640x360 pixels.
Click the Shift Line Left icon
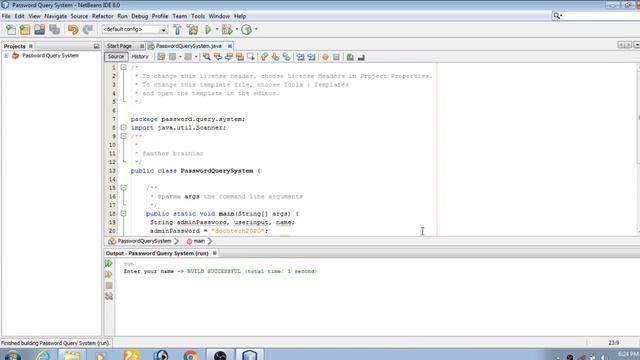point(300,57)
